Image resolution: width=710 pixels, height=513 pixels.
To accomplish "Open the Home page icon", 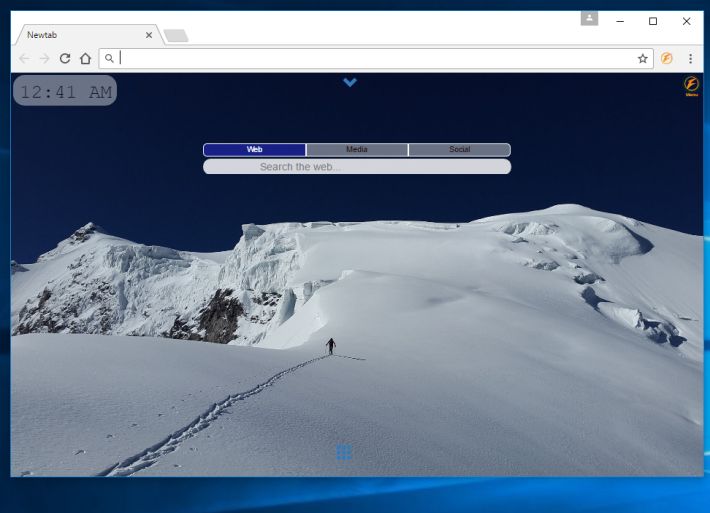I will pyautogui.click(x=86, y=58).
